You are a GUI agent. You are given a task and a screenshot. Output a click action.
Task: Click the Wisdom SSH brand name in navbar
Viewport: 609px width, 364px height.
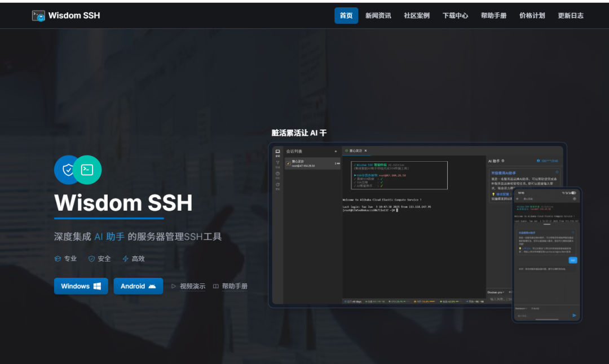[x=74, y=16]
